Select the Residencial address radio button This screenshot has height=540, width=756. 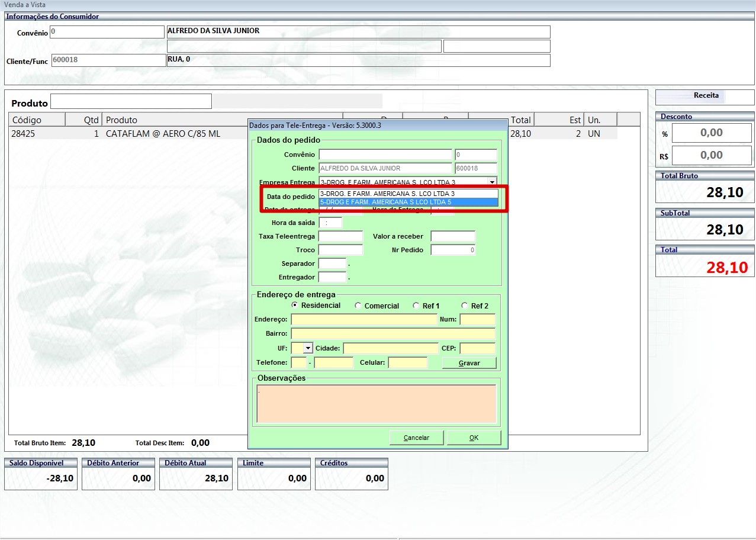click(x=295, y=306)
